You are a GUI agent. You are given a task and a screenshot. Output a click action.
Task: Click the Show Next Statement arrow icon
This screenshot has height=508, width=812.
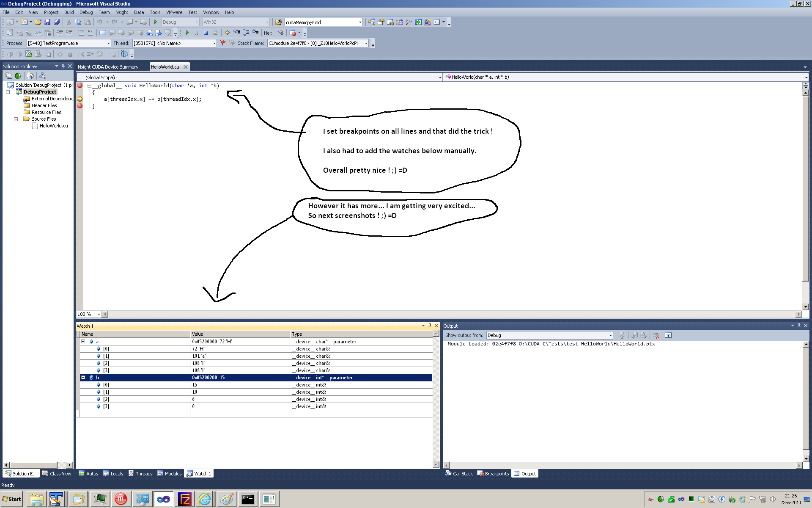click(x=227, y=33)
